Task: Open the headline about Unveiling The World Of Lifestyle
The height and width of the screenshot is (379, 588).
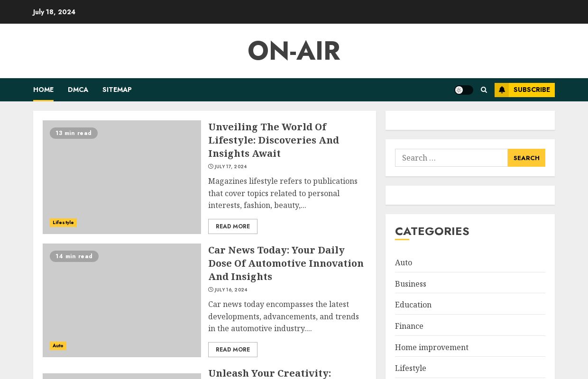Action: 274,140
